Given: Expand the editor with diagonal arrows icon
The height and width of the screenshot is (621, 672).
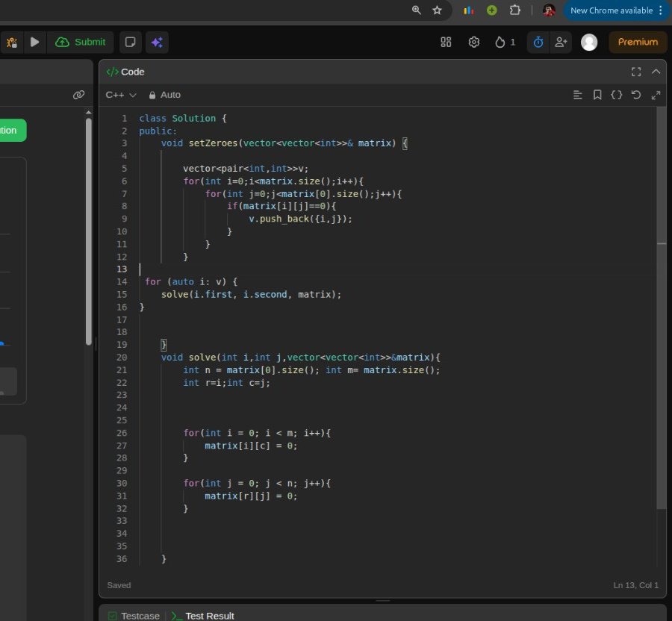Looking at the screenshot, I should coord(656,95).
